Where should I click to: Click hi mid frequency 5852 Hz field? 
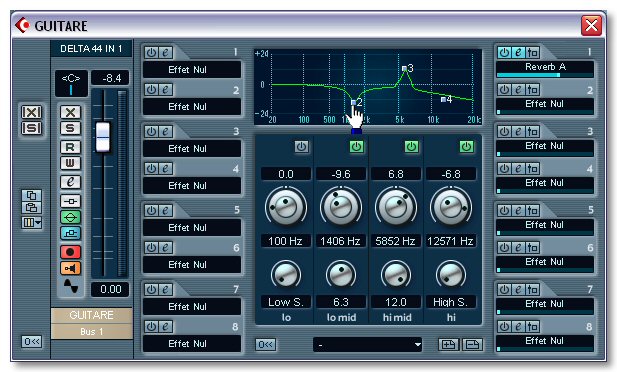click(395, 241)
